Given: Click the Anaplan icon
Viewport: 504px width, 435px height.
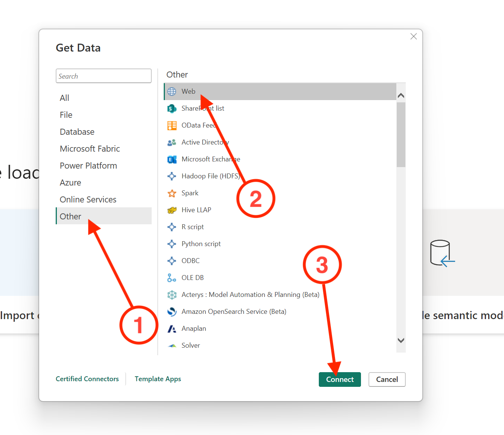Looking at the screenshot, I should tap(172, 329).
